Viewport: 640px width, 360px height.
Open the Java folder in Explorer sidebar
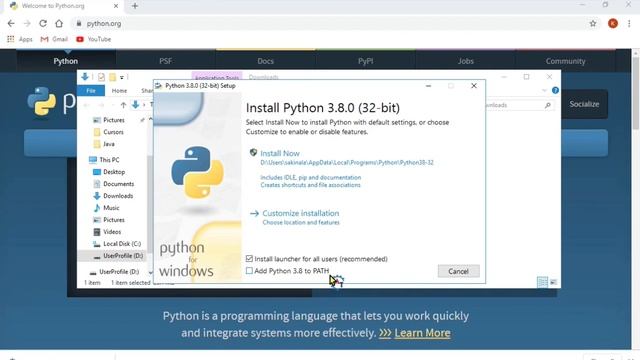coord(109,144)
